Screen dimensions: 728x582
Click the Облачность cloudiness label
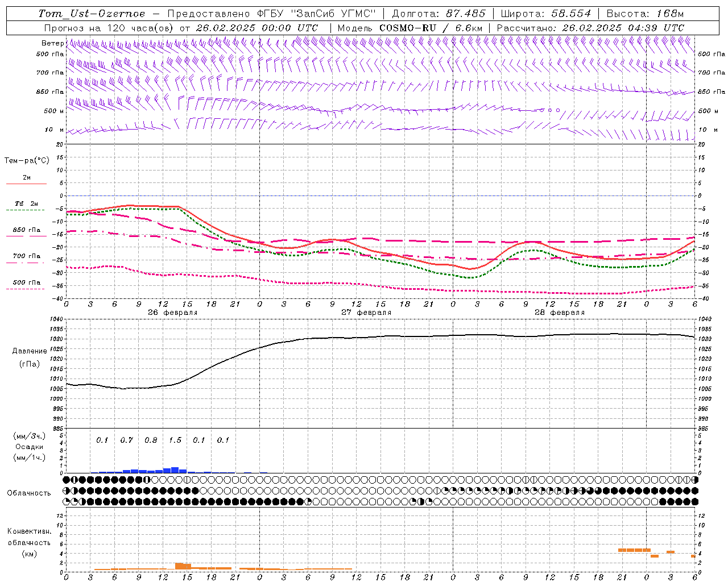coord(29,493)
